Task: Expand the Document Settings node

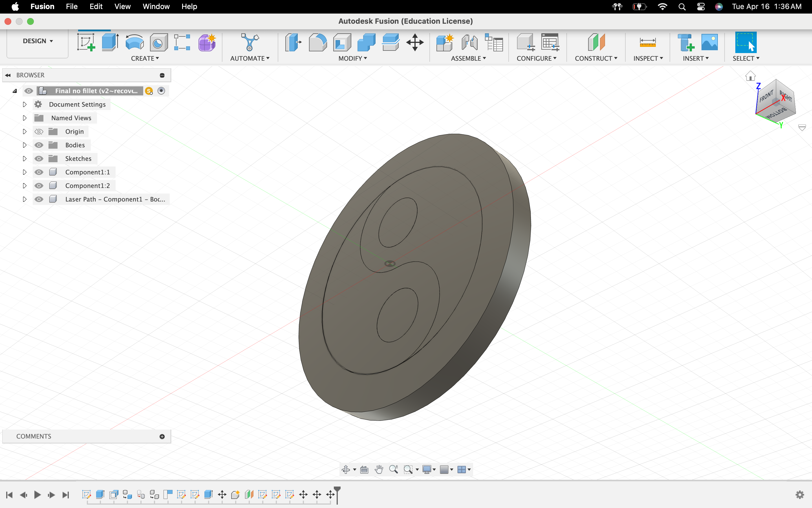Action: tap(25, 104)
